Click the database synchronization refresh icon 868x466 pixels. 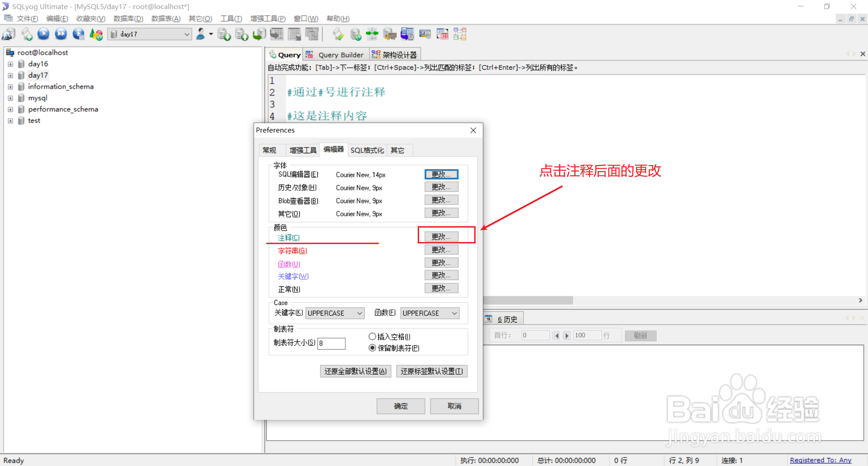(356, 34)
